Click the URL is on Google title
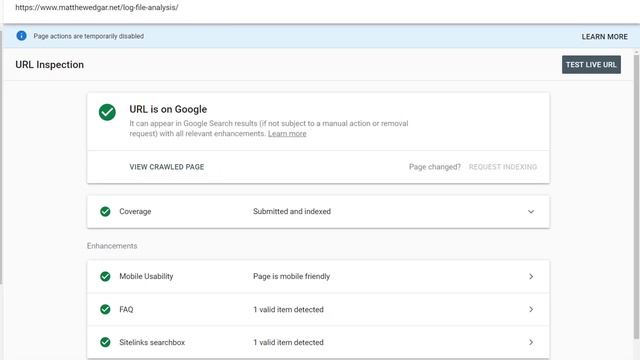Viewport: 640px width, 360px height. pos(168,109)
